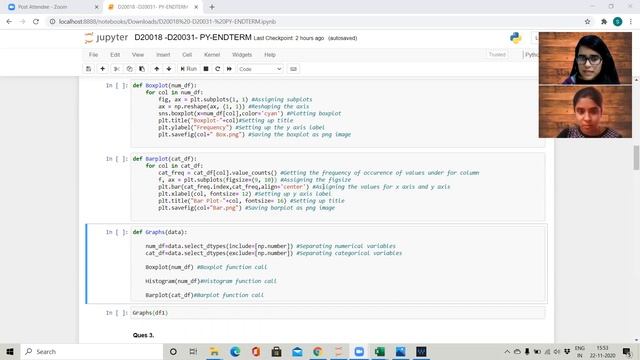The width and height of the screenshot is (640, 360).
Task: Click the page vertical scrollbar thumb
Action: (x=636, y=157)
